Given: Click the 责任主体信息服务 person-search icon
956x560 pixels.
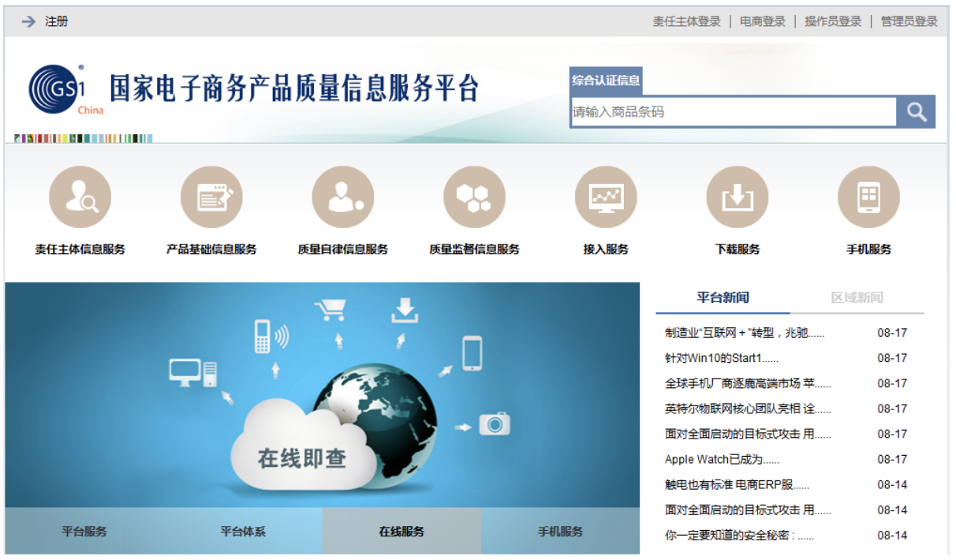Looking at the screenshot, I should tap(80, 197).
